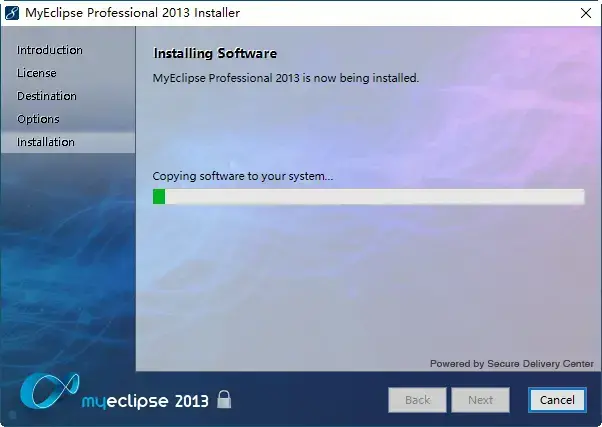Click the 'Installing Software' heading
The image size is (602, 427).
click(215, 53)
